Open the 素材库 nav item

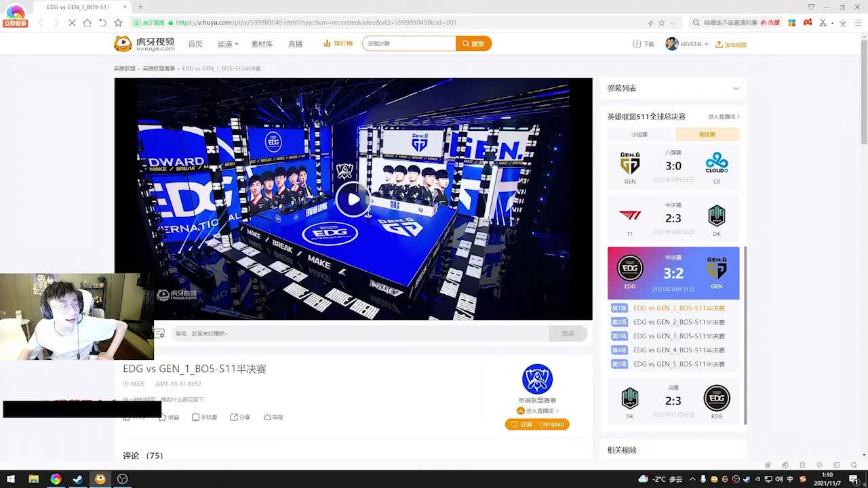coord(262,43)
